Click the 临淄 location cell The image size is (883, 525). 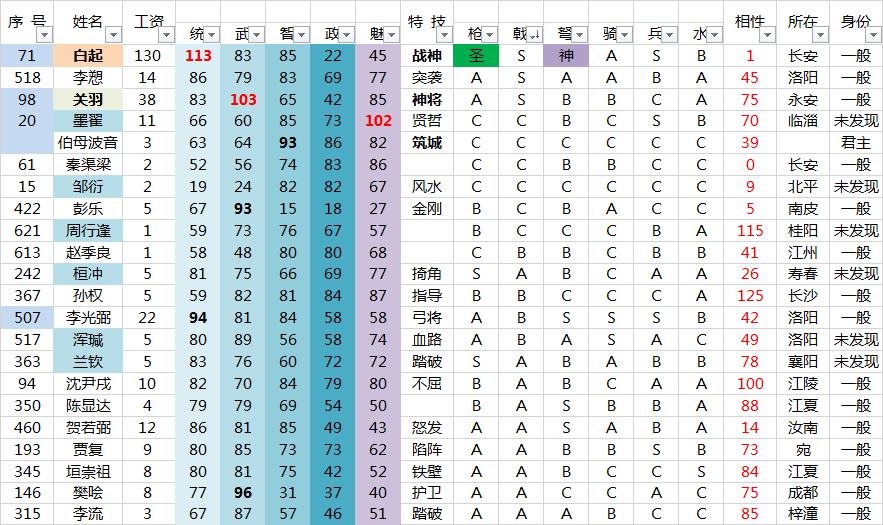[x=802, y=121]
